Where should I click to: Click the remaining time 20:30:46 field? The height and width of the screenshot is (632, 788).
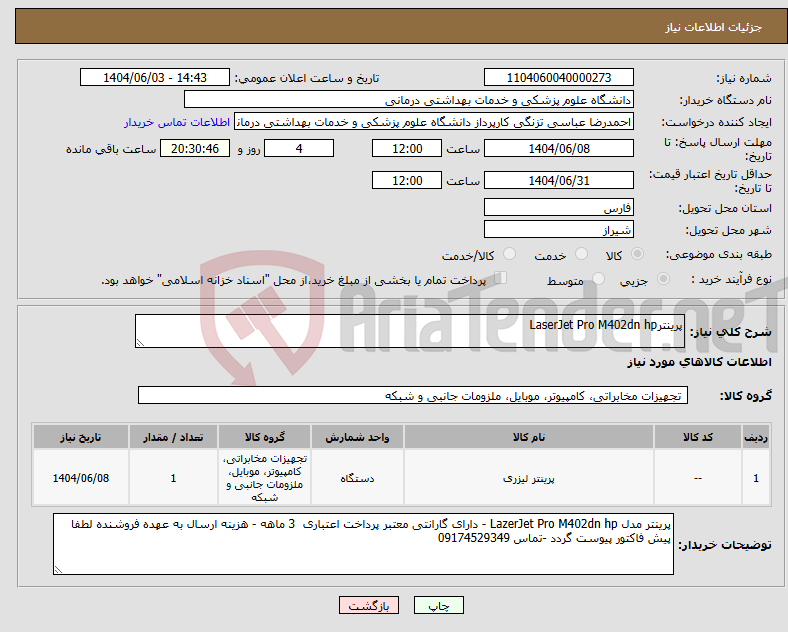tap(195, 149)
